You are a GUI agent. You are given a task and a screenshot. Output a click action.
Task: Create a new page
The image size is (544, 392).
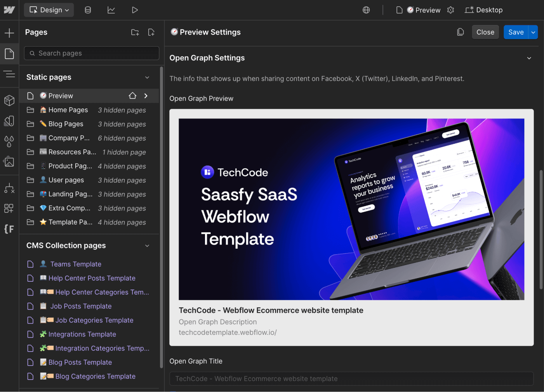pyautogui.click(x=151, y=32)
